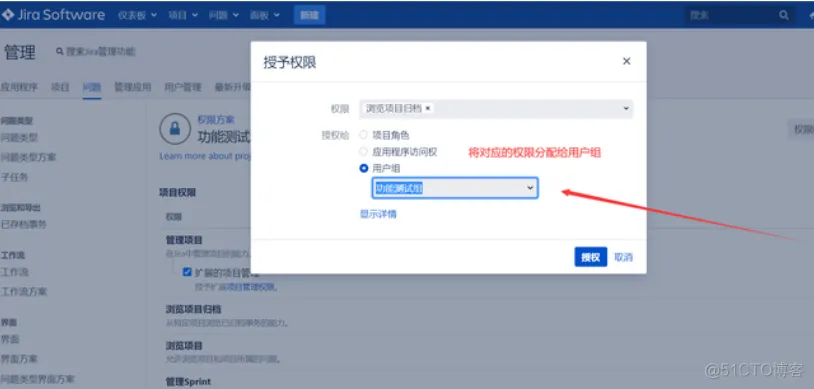This screenshot has width=814, height=389.
Task: Open the 仪表板 dropdown menu
Action: click(138, 15)
